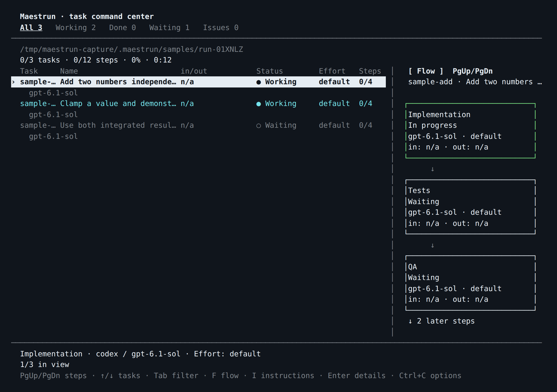Click the gpt-6.1-sol model line under Use both integrated
The width and height of the screenshot is (557, 392).
pos(53,136)
